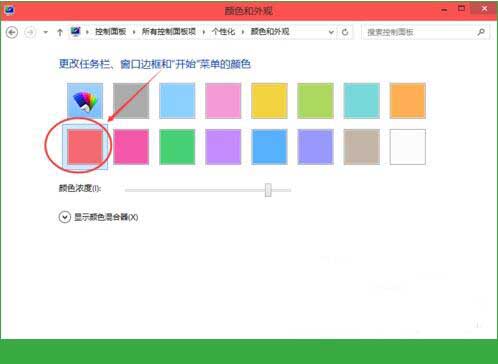Click 颜色和外观 breadcrumb
The height and width of the screenshot is (364, 498).
270,32
